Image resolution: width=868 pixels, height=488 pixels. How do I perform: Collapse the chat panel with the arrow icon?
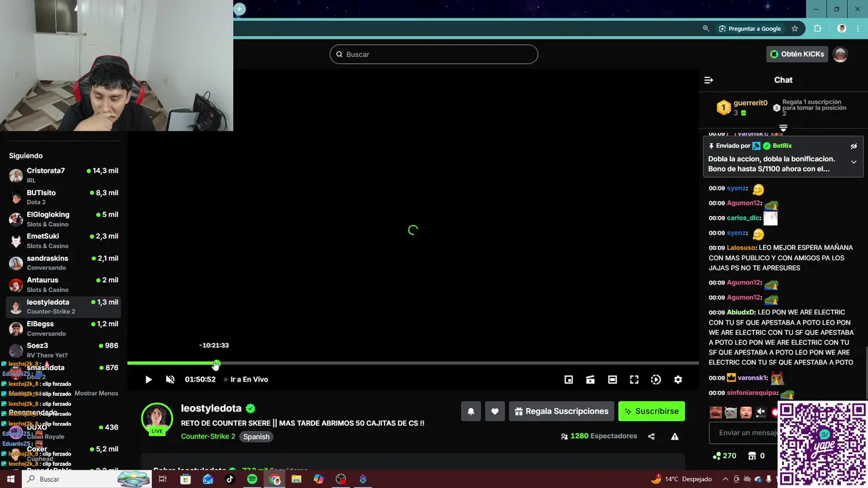pos(709,80)
